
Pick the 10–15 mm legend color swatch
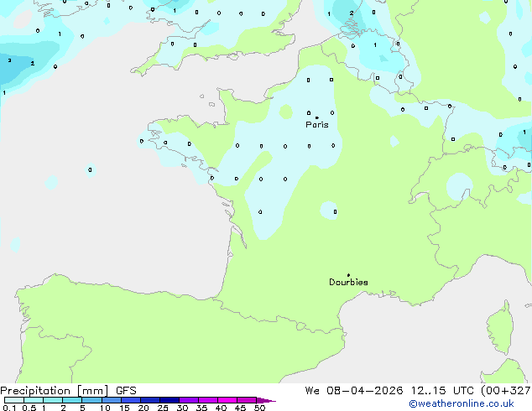pos(111,400)
